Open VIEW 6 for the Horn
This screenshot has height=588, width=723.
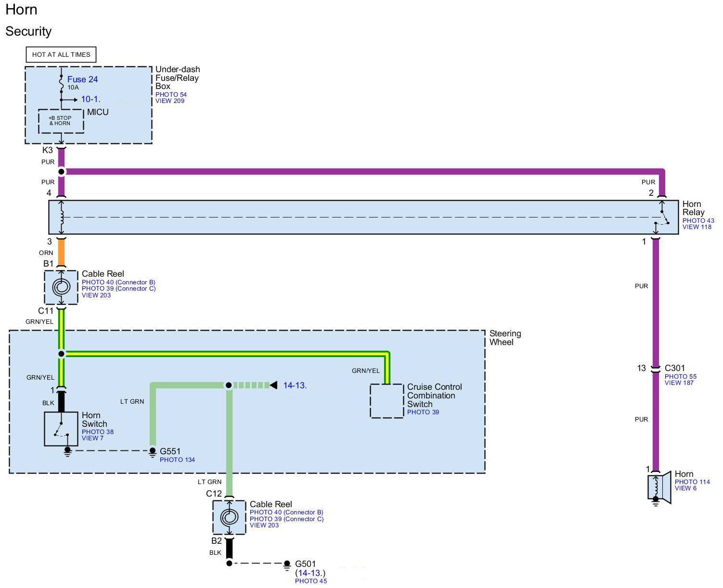click(685, 488)
